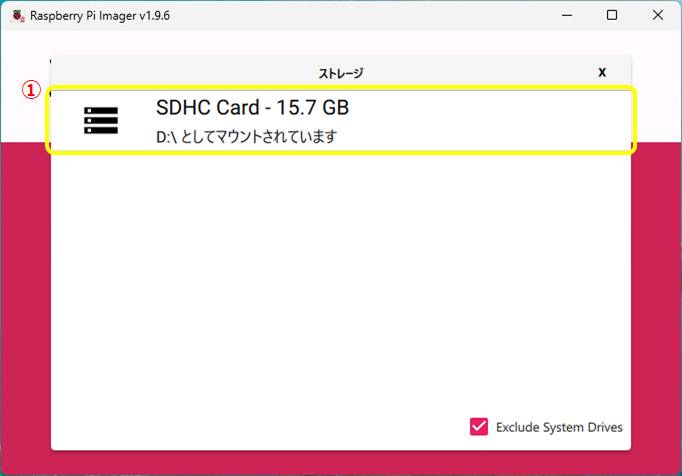Viewport: 682px width, 476px height.
Task: Click the red background left of the dialog
Action: pos(25,300)
